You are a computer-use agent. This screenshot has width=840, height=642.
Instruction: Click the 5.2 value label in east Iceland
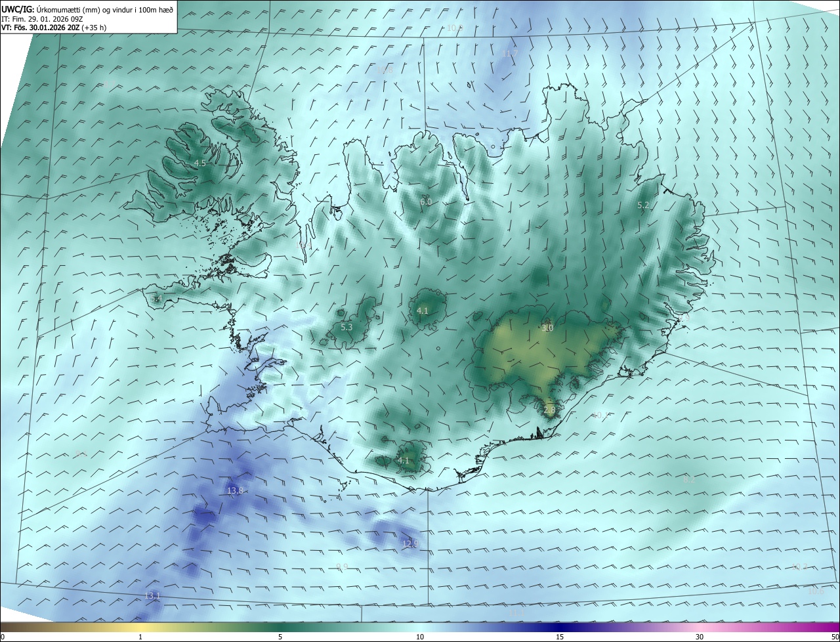tap(643, 205)
